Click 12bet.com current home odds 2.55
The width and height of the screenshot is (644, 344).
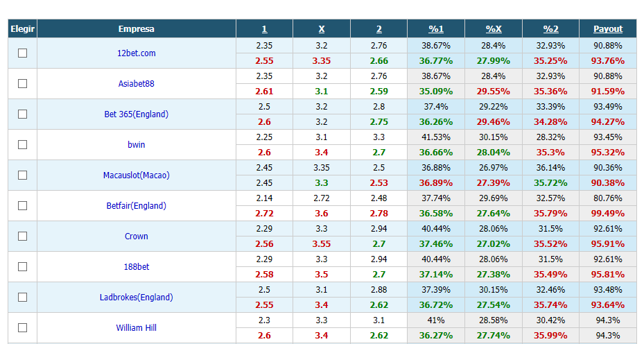pos(264,61)
